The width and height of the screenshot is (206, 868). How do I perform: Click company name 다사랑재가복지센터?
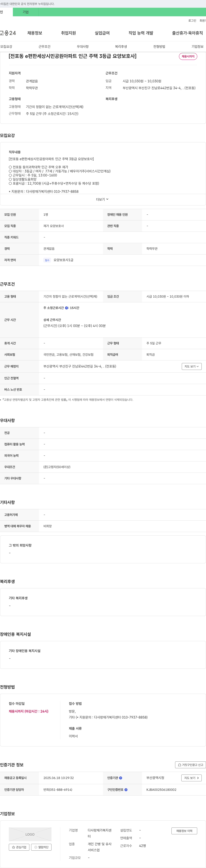pyautogui.click(x=100, y=833)
